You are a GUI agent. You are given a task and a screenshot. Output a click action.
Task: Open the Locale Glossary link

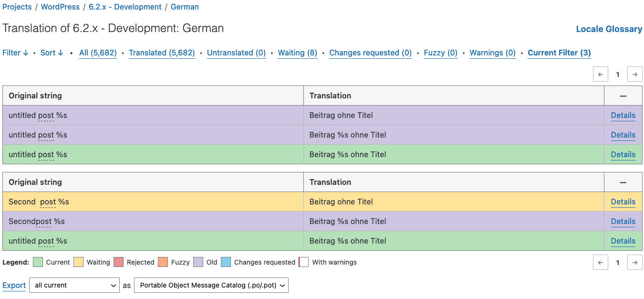point(609,29)
